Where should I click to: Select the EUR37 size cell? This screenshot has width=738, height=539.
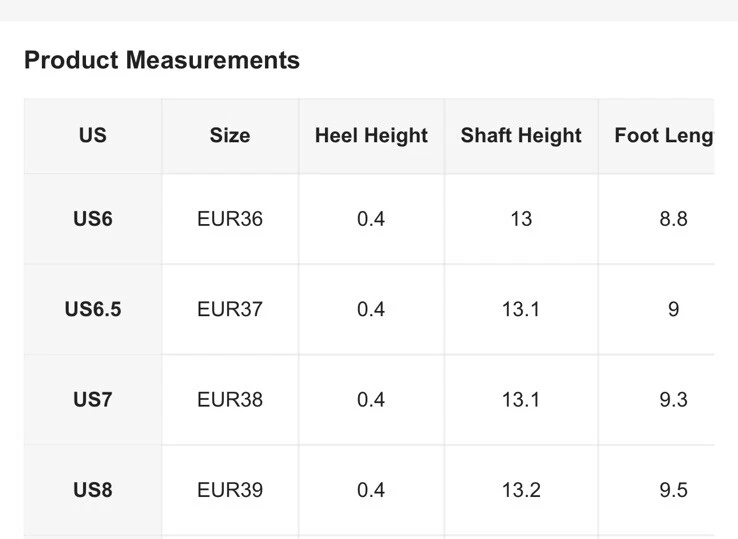230,309
